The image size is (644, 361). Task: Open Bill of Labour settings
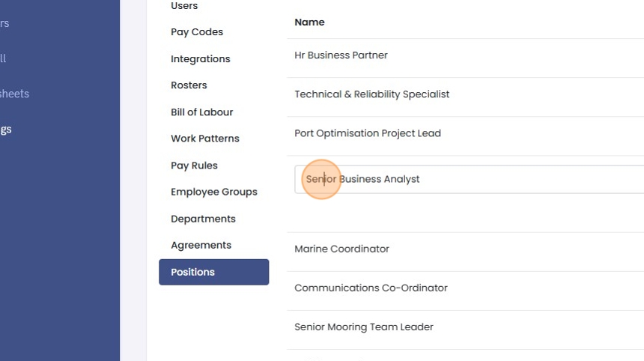point(201,112)
